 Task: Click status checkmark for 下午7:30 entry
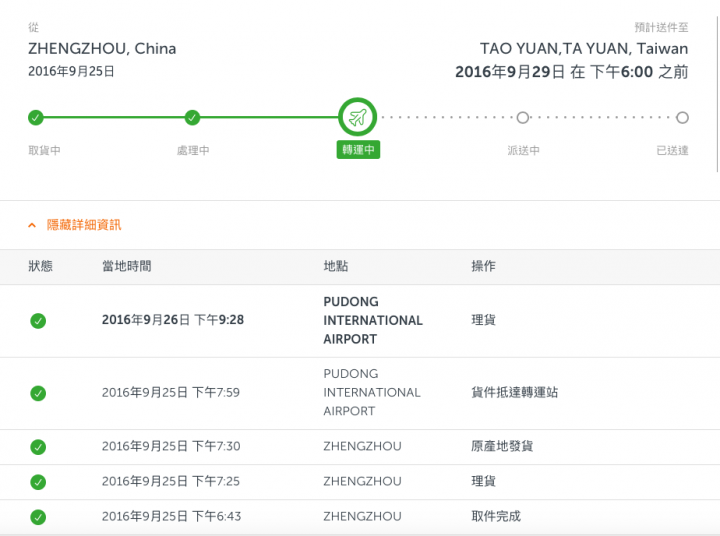[x=38, y=447]
